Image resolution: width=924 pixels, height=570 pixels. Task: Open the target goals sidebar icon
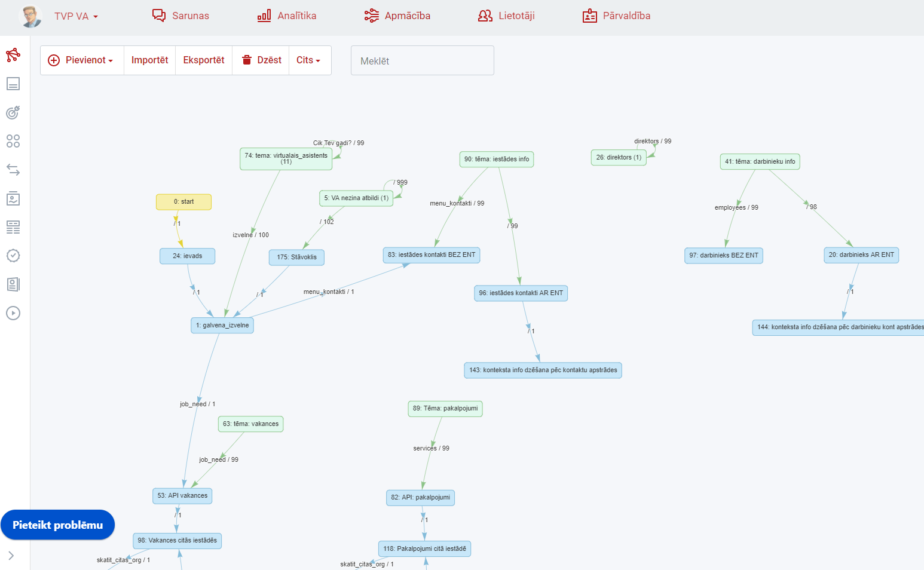pyautogui.click(x=13, y=112)
